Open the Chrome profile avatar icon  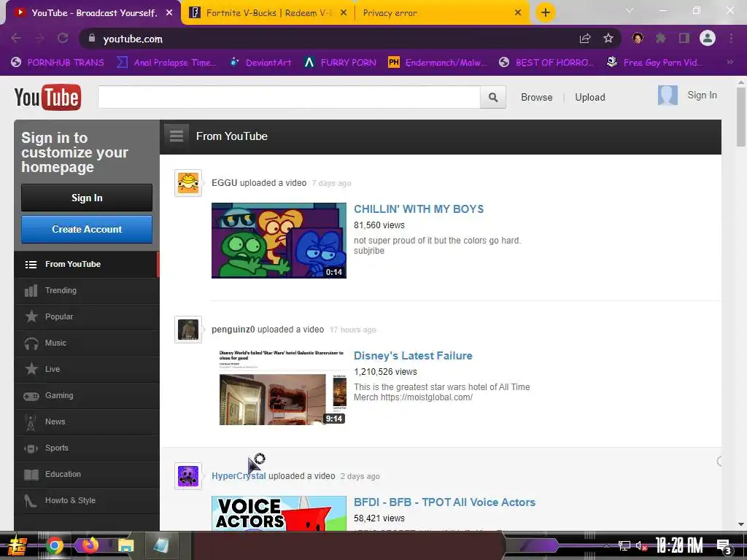[x=708, y=38]
